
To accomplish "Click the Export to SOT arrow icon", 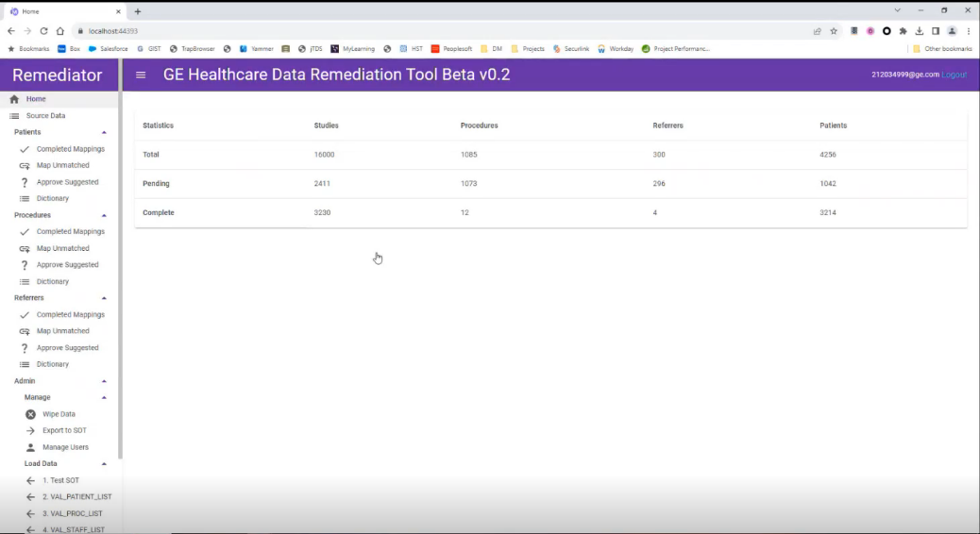I will pyautogui.click(x=30, y=431).
